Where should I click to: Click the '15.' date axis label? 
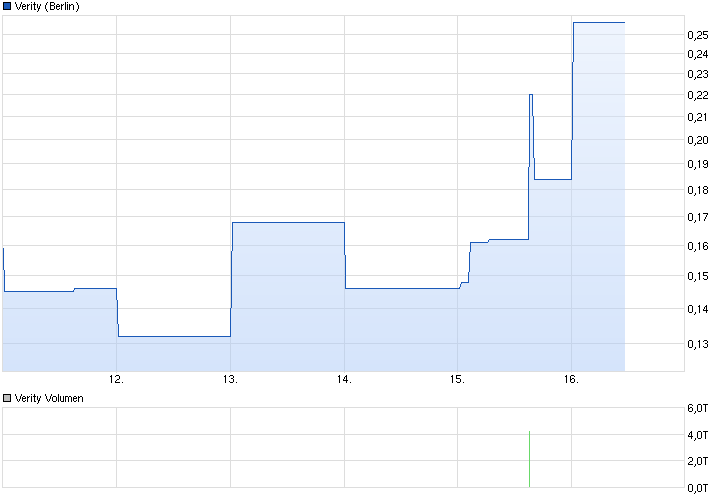[x=457, y=379]
